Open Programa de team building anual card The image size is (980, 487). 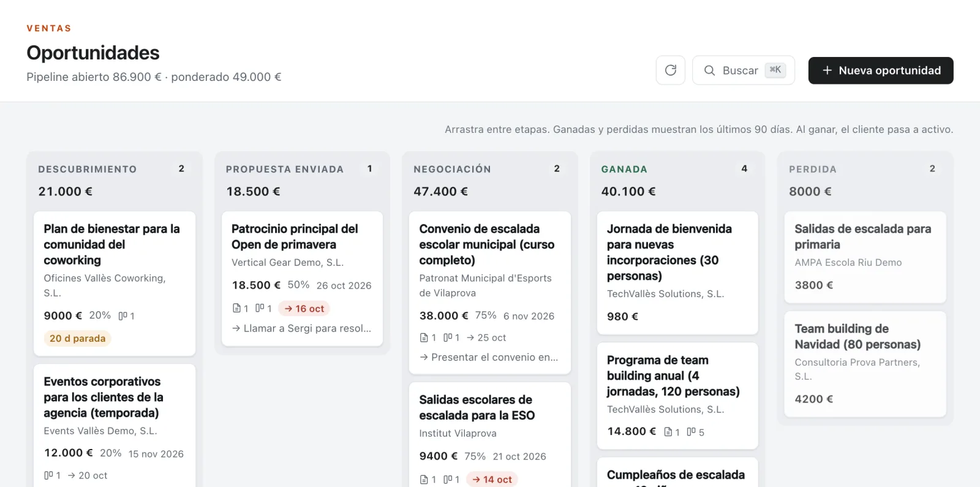677,396
